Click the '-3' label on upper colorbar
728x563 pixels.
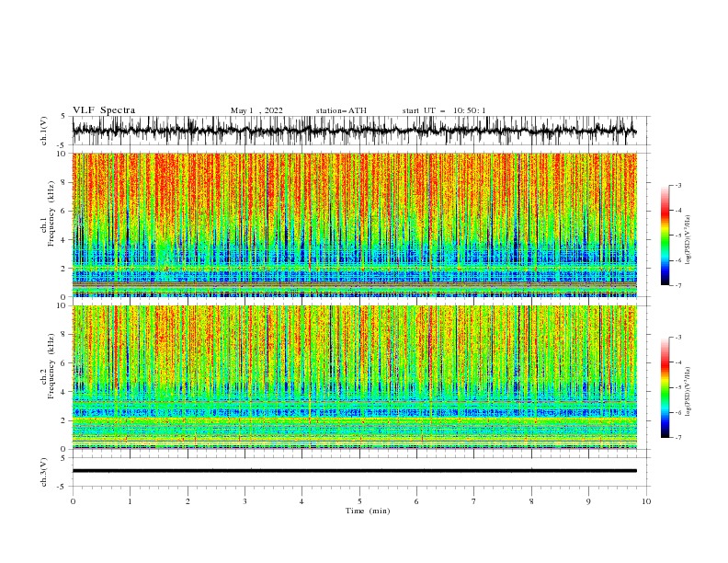click(678, 185)
